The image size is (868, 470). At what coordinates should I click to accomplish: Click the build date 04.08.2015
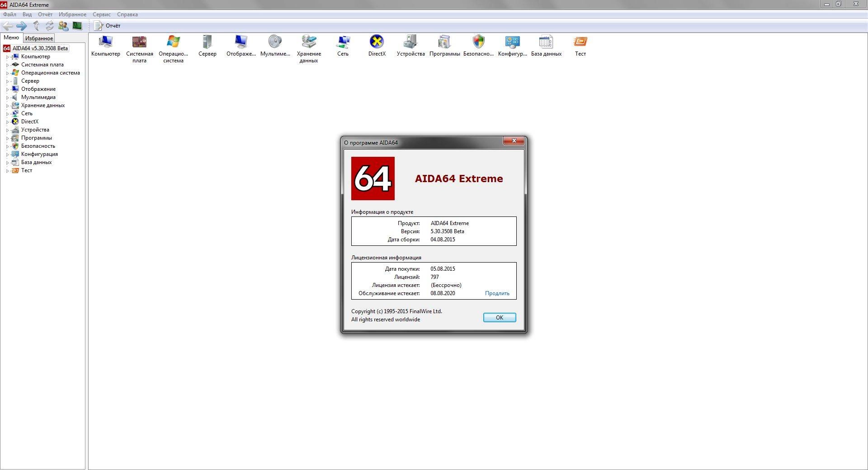(x=443, y=240)
